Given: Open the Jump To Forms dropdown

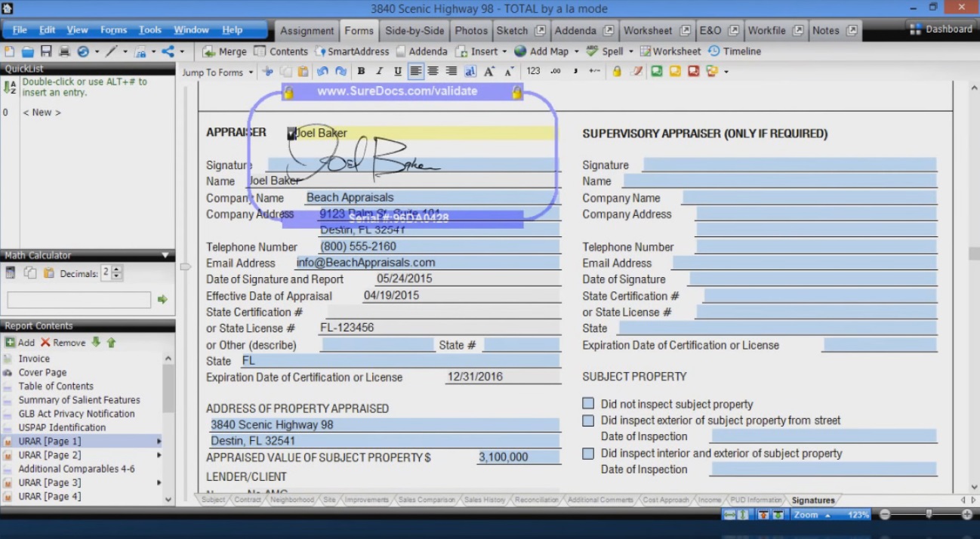Looking at the screenshot, I should tap(249, 72).
